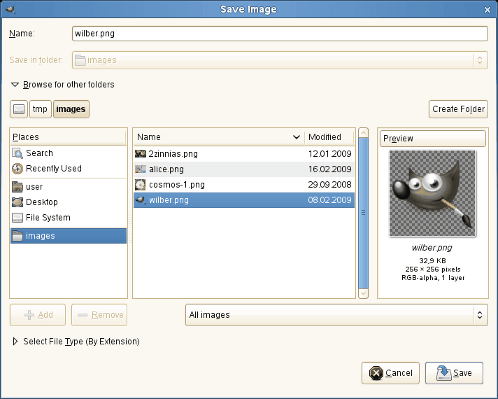Close the Save Image dialog

[487, 10]
